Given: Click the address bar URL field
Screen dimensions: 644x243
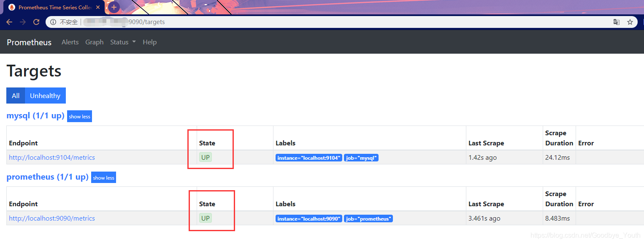Looking at the screenshot, I should point(342,22).
